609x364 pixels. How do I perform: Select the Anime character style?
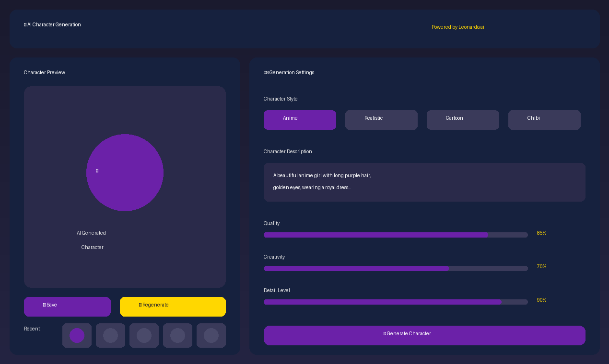coord(300,120)
